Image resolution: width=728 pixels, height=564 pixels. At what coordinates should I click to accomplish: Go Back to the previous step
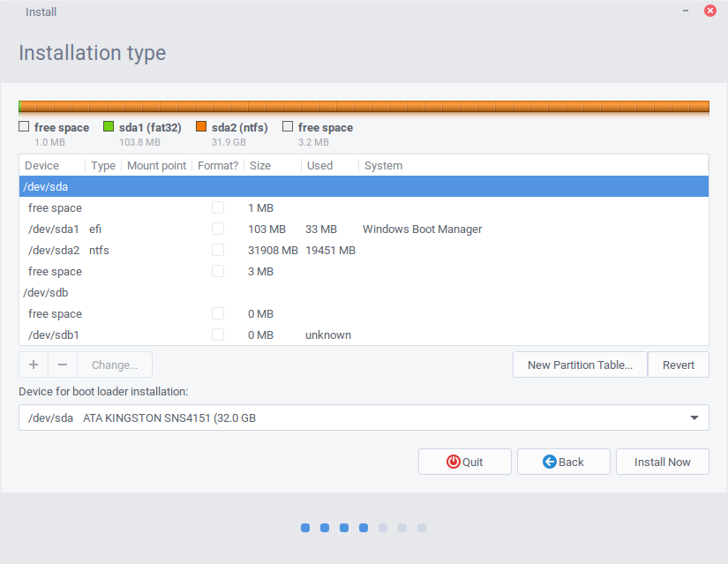point(564,462)
